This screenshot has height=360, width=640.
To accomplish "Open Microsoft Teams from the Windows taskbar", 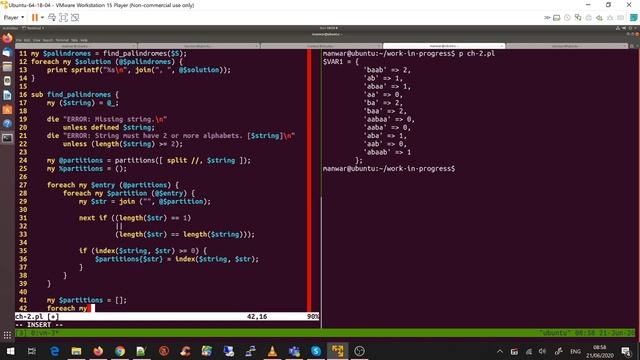I will pyautogui.click(x=294, y=351).
